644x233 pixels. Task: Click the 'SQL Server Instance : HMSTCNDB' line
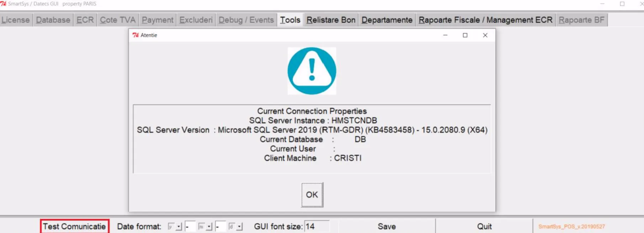[313, 120]
